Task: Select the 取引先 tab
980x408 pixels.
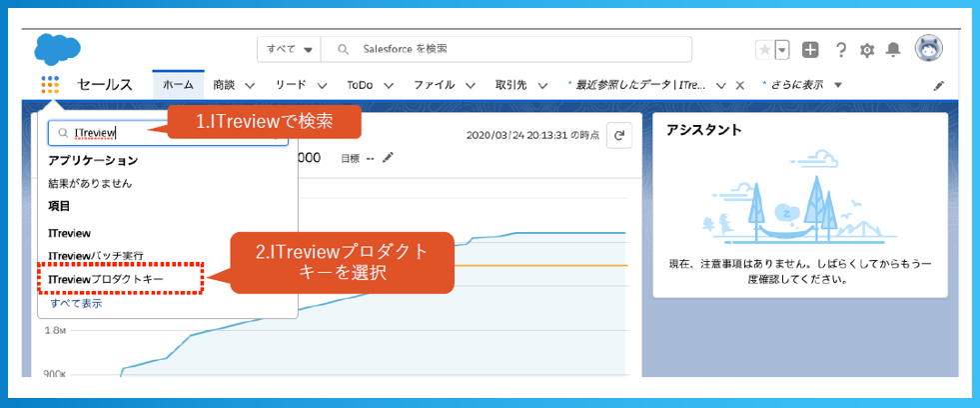Action: click(512, 85)
